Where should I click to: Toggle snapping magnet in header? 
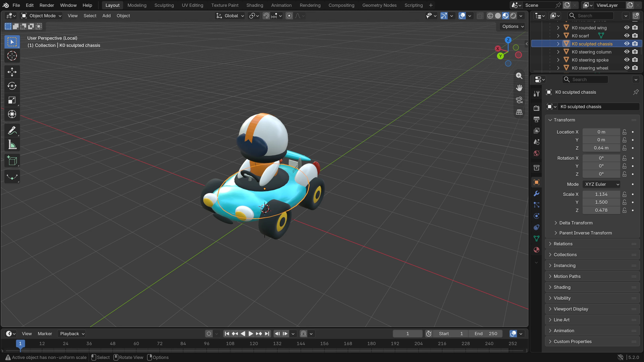[x=266, y=16]
